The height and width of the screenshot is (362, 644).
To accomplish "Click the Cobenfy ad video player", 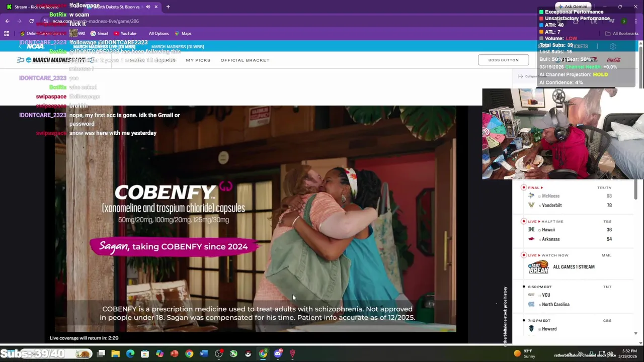I will click(256, 219).
